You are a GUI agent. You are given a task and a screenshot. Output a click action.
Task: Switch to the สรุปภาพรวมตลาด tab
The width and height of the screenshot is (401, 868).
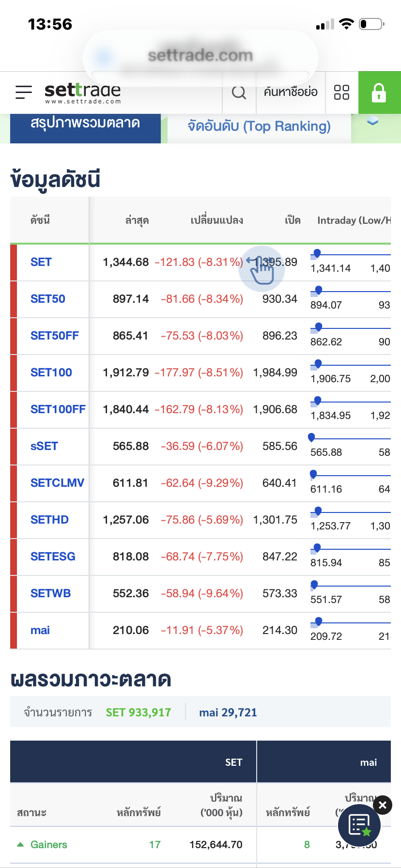pyautogui.click(x=85, y=124)
